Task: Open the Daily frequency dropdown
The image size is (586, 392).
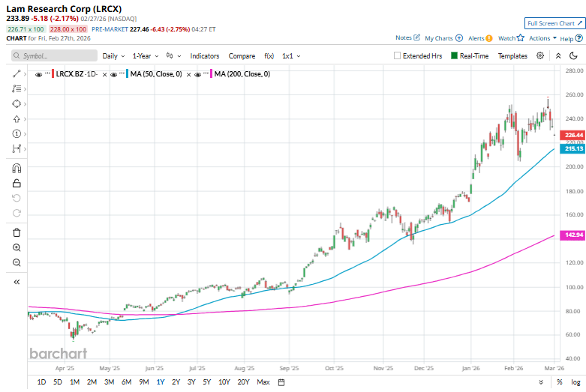Action: tap(113, 55)
